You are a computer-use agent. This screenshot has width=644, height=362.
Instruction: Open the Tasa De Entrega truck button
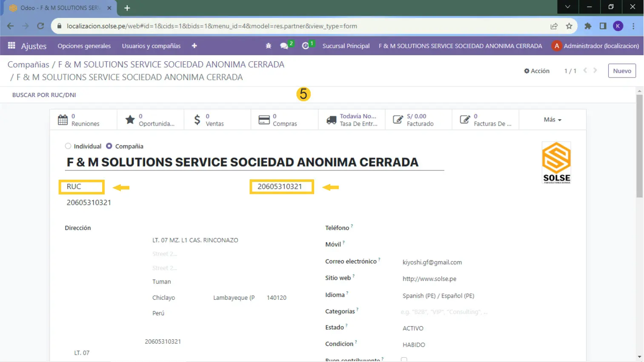tap(352, 120)
